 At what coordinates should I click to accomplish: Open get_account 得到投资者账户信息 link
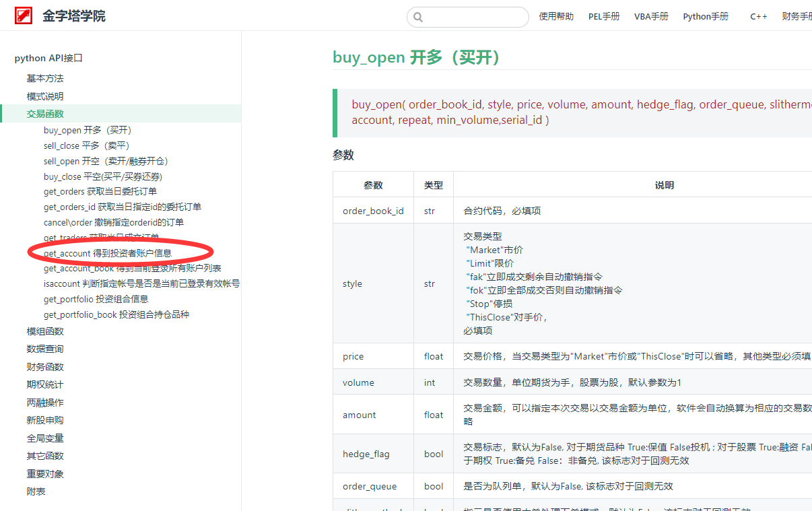pos(108,253)
